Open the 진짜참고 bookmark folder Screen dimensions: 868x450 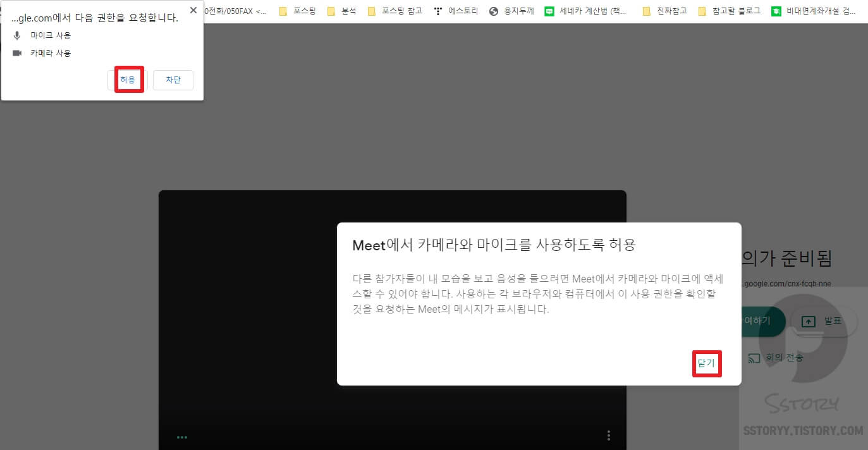(x=664, y=11)
